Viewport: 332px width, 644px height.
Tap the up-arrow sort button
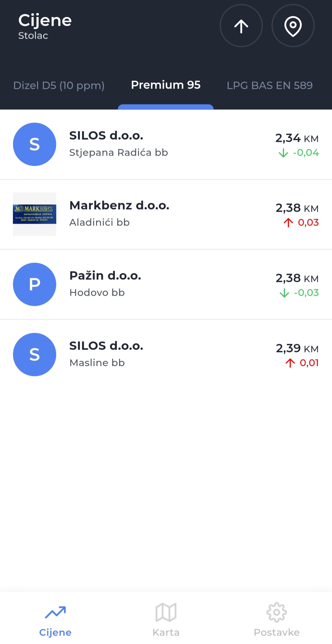coord(241,26)
